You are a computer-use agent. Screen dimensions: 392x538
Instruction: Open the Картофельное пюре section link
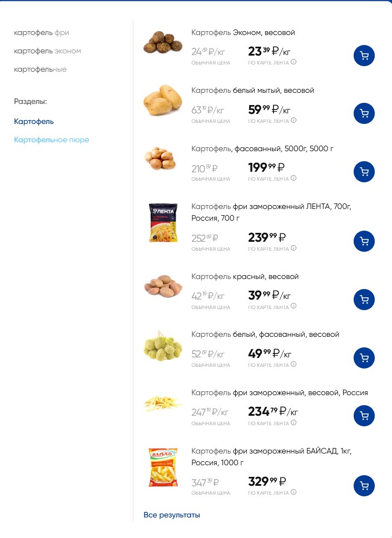pos(52,140)
